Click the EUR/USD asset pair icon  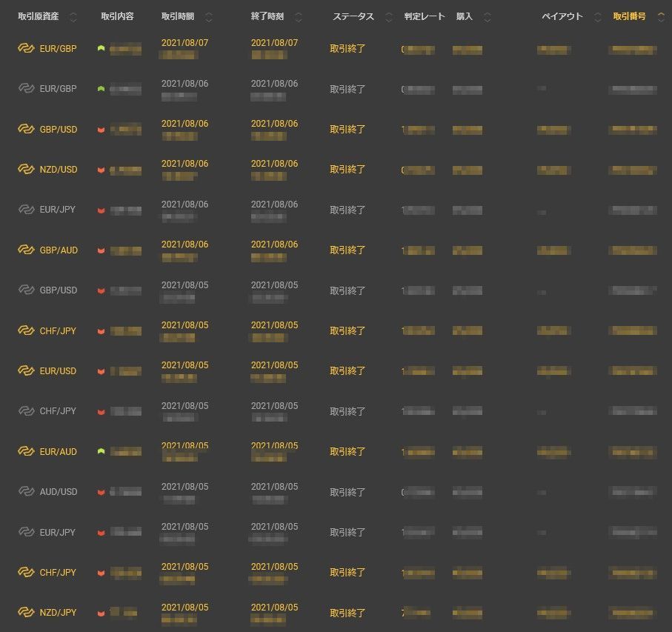[x=27, y=371]
